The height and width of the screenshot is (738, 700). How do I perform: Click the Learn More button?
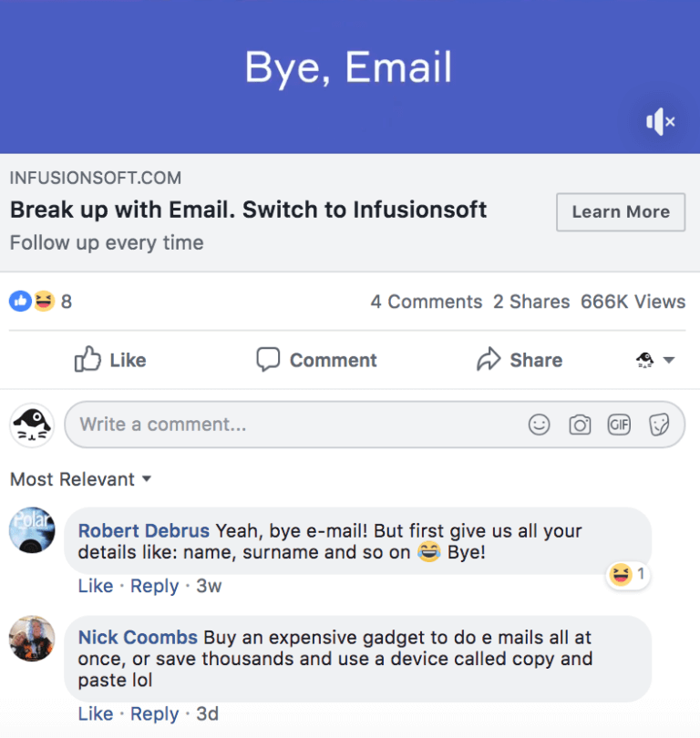(621, 212)
